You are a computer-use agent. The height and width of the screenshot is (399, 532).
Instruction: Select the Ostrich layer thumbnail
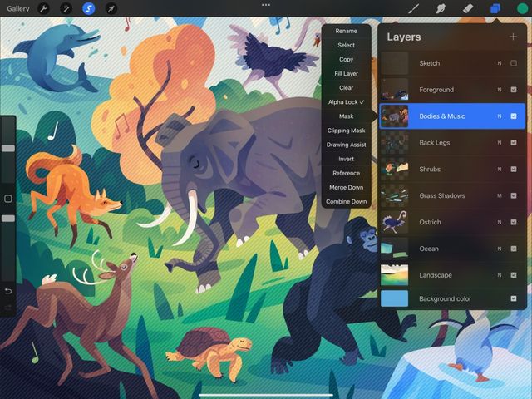[x=394, y=222]
